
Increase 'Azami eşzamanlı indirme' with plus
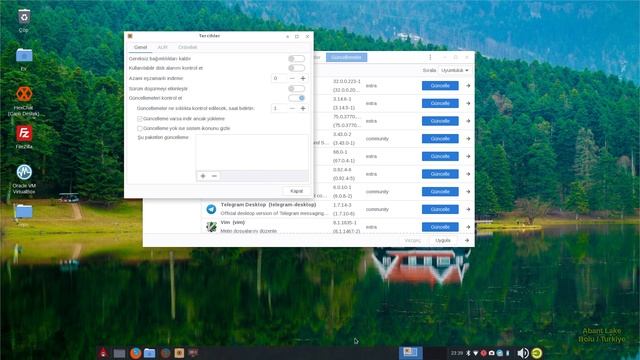(303, 78)
